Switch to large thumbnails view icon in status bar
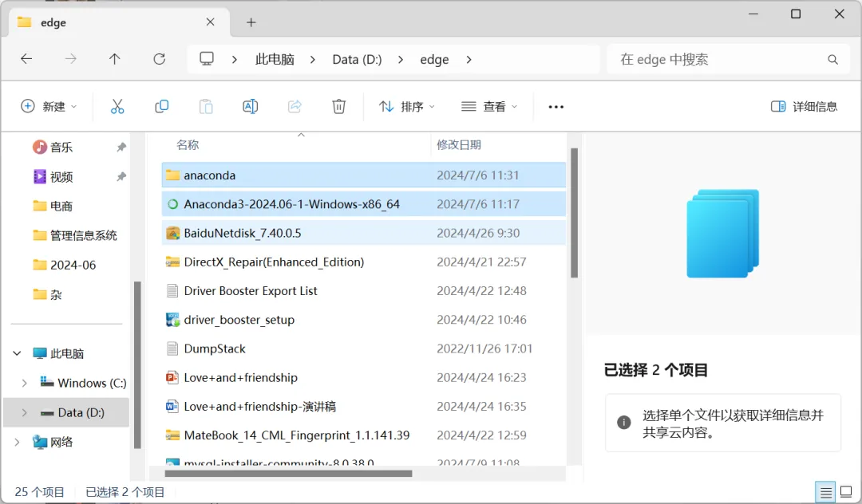The height and width of the screenshot is (504, 862). [x=846, y=492]
